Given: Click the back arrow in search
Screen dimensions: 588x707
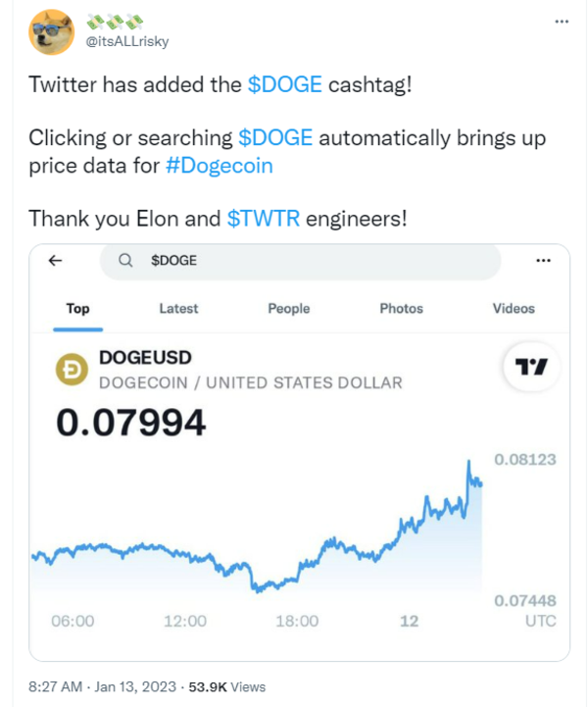Looking at the screenshot, I should [55, 261].
